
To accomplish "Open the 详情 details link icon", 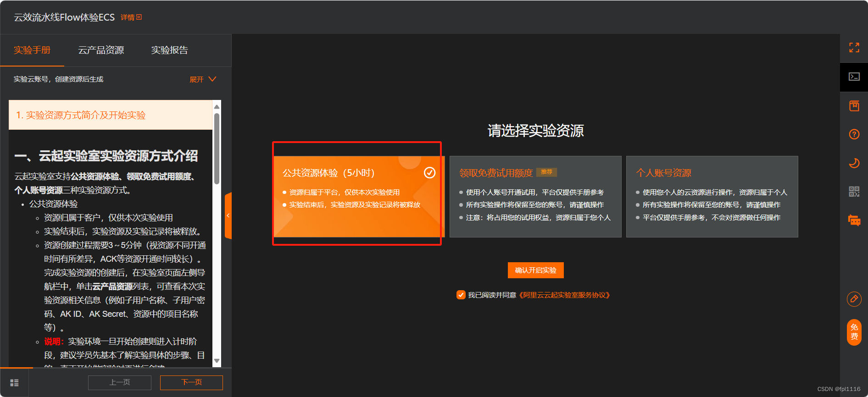I will point(131,17).
